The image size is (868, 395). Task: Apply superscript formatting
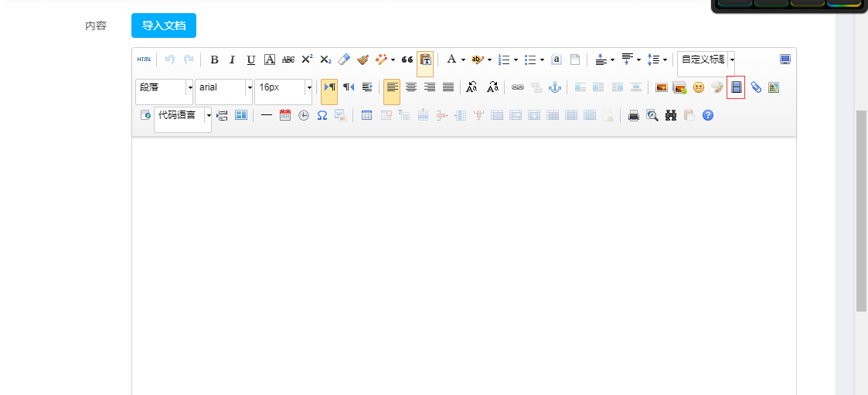pos(307,60)
